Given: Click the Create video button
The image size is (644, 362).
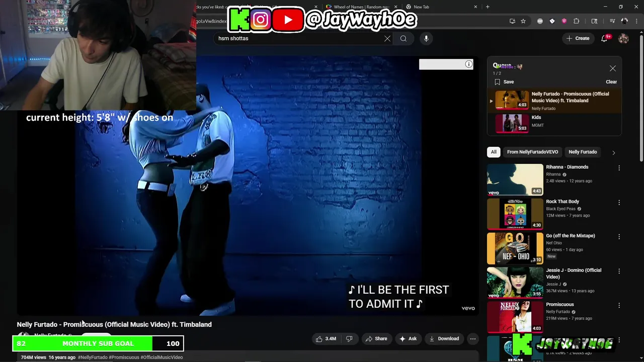Looking at the screenshot, I should [578, 38].
